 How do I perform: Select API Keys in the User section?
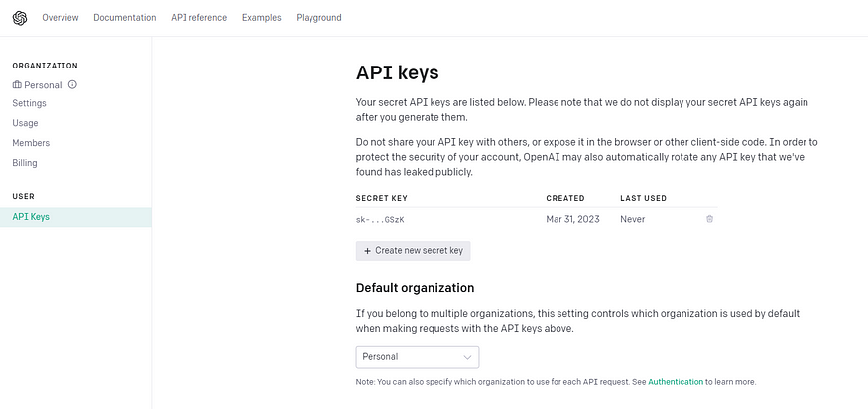point(31,217)
